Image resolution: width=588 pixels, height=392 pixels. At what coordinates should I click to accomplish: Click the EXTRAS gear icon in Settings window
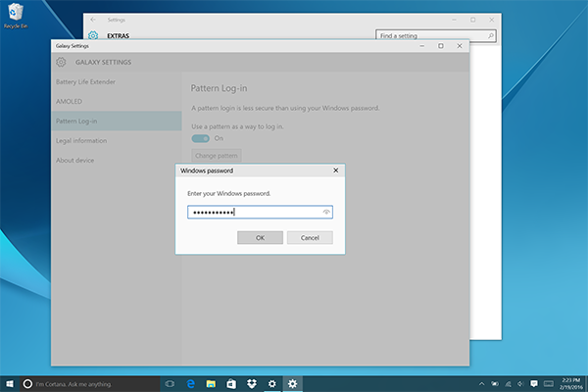[x=93, y=35]
